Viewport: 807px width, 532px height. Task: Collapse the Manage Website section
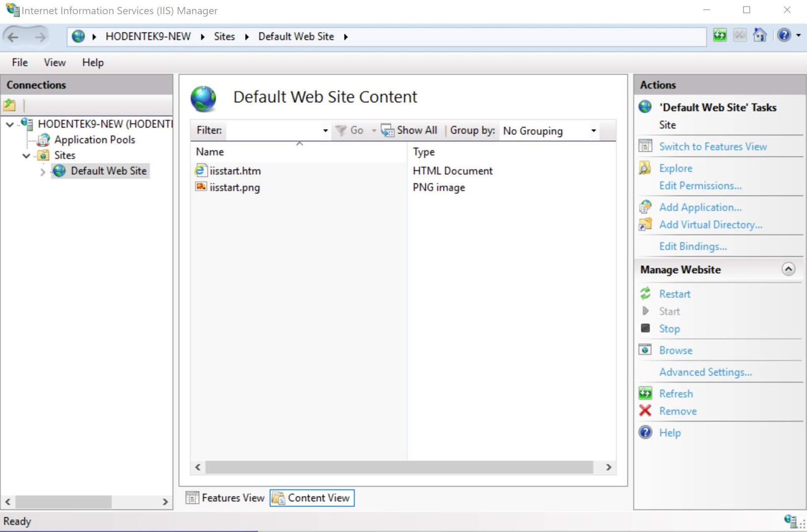(788, 269)
